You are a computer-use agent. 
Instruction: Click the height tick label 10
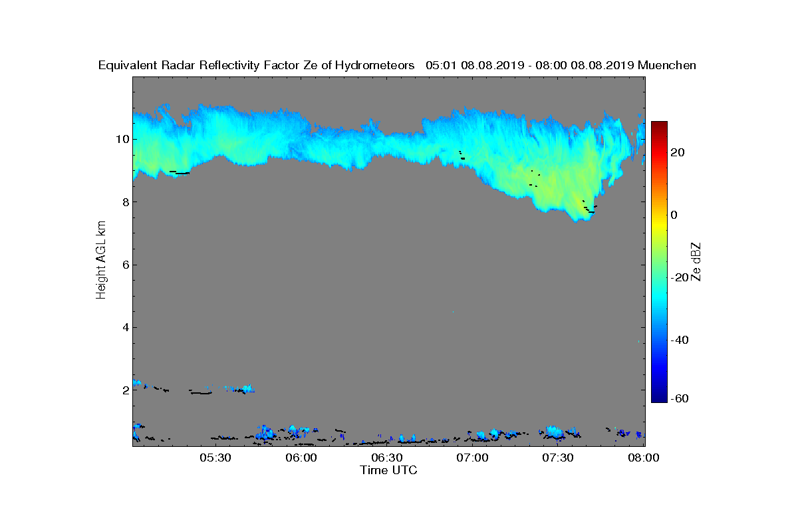point(122,139)
